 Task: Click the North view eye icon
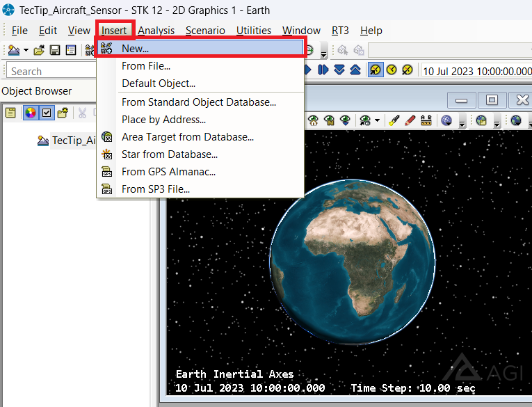point(329,120)
